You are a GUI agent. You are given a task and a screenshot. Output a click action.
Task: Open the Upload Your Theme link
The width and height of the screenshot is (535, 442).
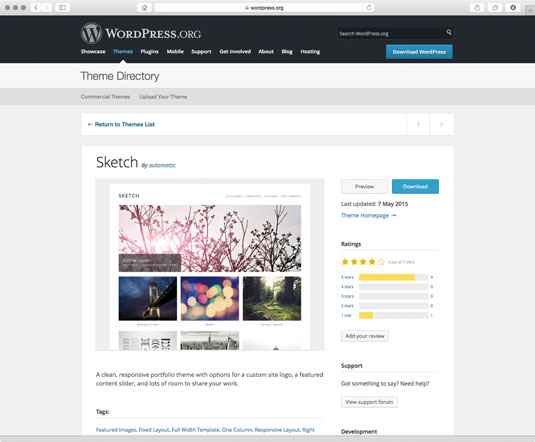point(163,97)
